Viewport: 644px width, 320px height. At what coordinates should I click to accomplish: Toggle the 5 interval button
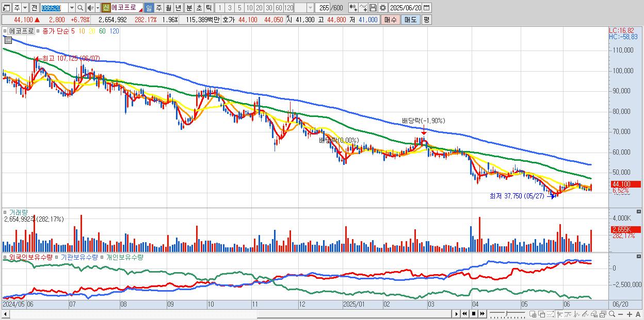[239, 8]
